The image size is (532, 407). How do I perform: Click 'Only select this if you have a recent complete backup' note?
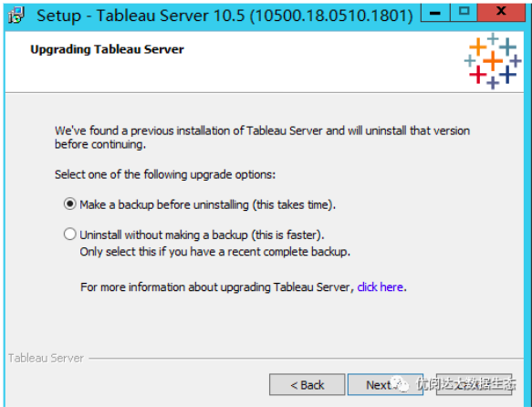pos(214,252)
